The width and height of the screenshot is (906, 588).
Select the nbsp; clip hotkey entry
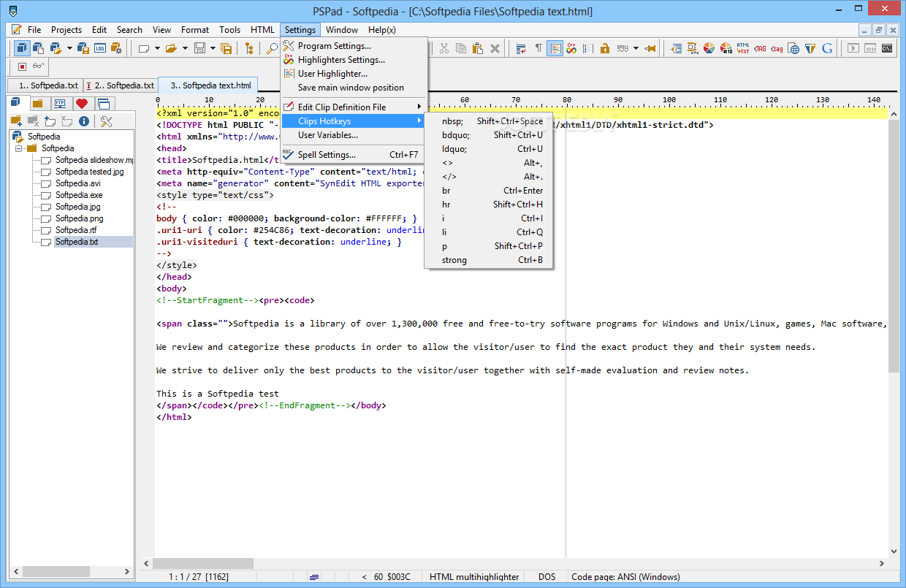point(488,121)
